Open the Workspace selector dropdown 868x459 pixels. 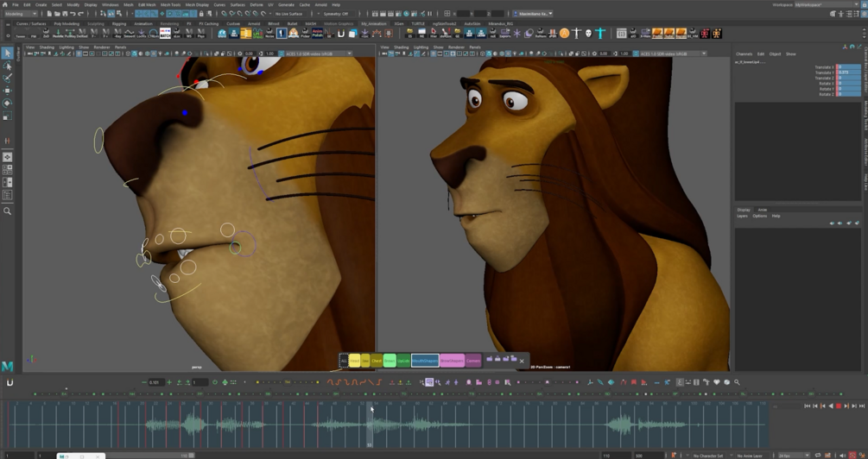pos(827,4)
